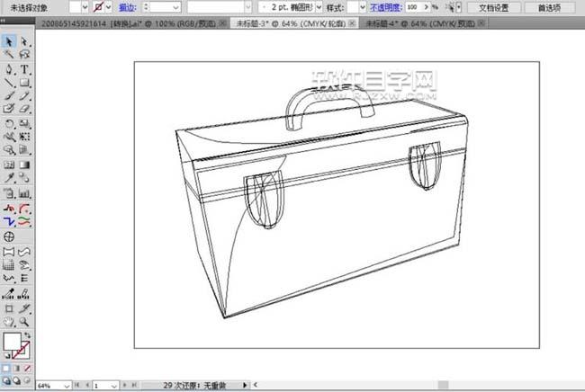This screenshot has width=585, height=392.
Task: Select the Selection arrow tool
Action: pos(8,41)
